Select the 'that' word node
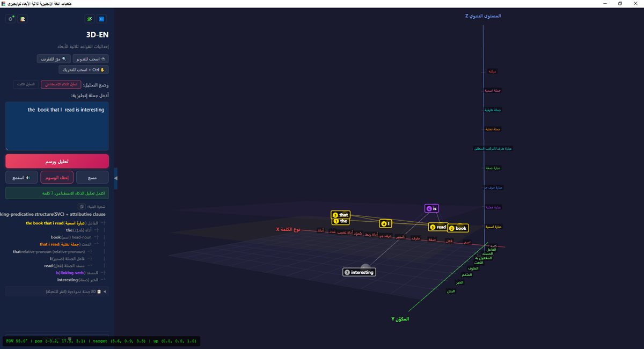 341,215
